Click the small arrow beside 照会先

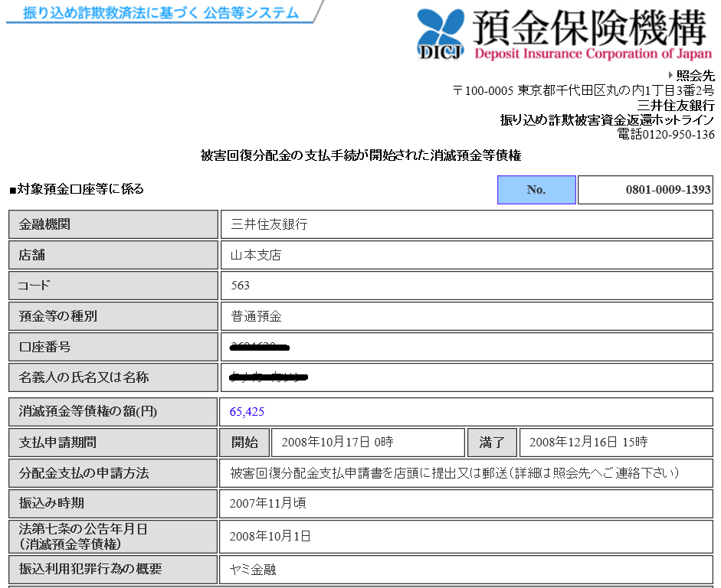670,75
